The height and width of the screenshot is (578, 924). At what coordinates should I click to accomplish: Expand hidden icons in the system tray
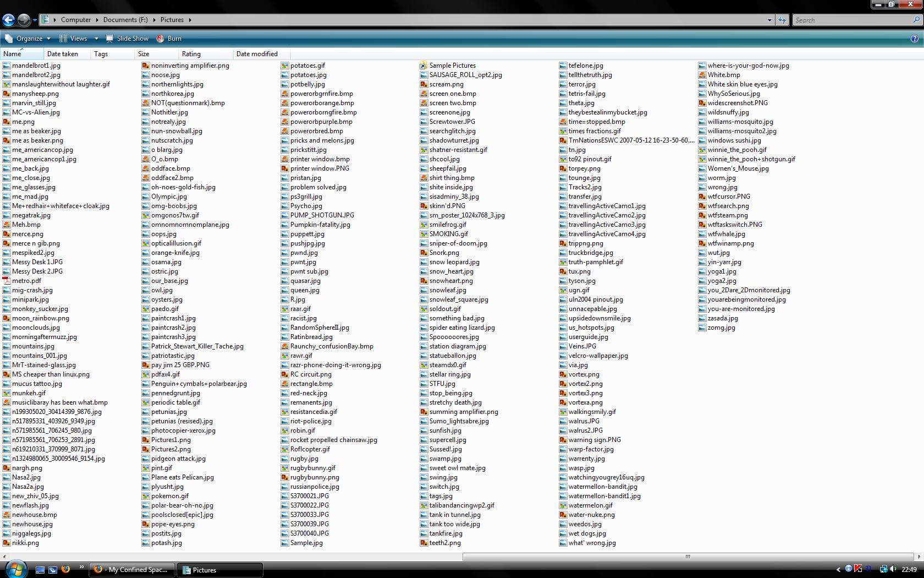pyautogui.click(x=838, y=570)
